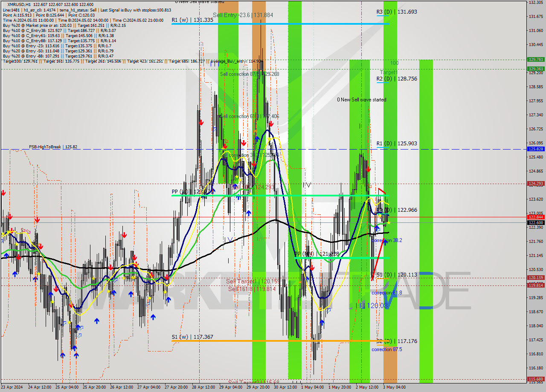Click the 'R1 (w) | 131.335' resistance label
Viewport: 546px width, 392px height.
click(192, 20)
